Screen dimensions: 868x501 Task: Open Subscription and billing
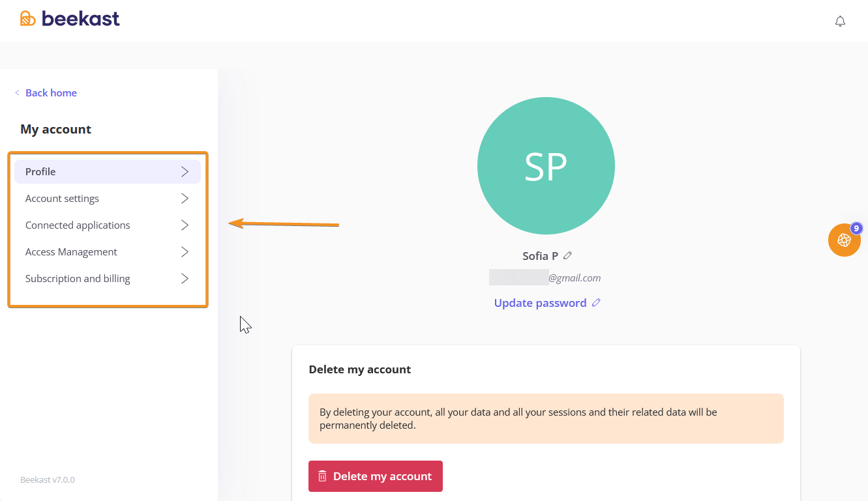(78, 279)
